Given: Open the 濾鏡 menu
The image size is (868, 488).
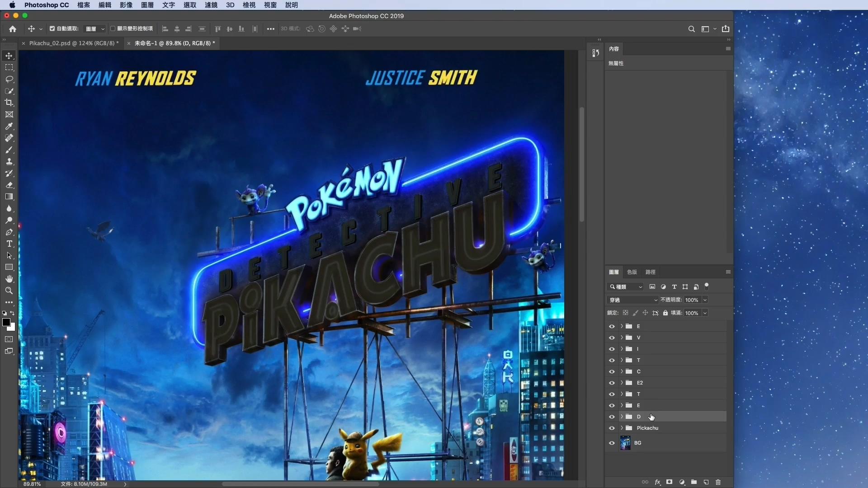Looking at the screenshot, I should coord(211,5).
